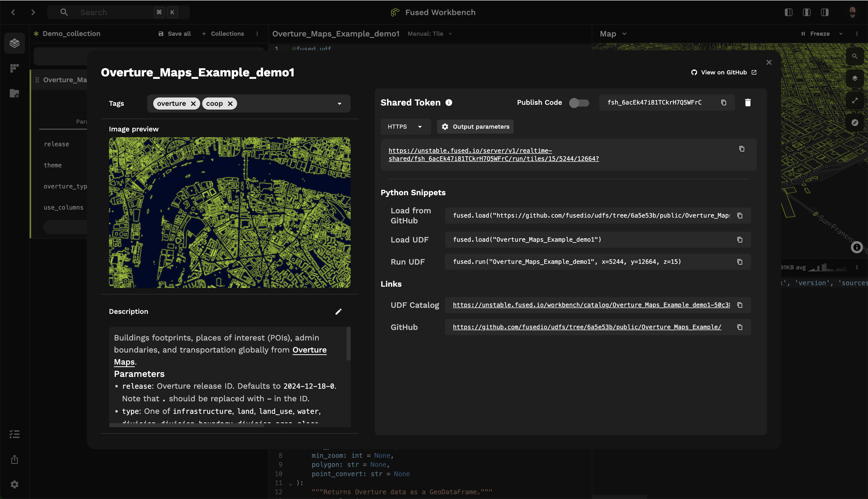Open the map layers icon
868x499 pixels.
(855, 78)
